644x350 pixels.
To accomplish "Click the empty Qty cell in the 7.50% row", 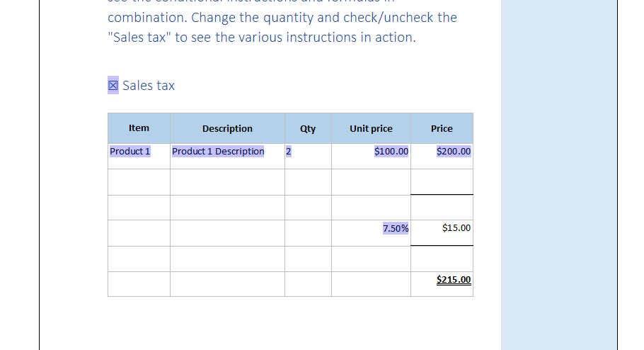I will pos(308,233).
